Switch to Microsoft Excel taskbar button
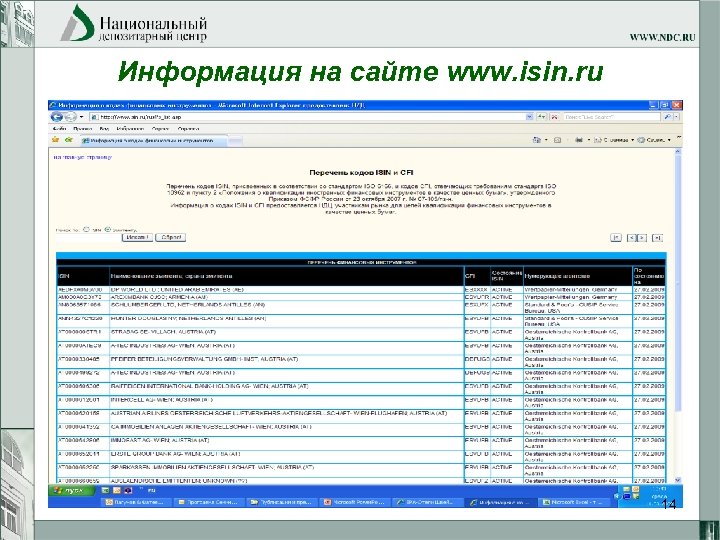The image size is (720, 540). pos(575,502)
